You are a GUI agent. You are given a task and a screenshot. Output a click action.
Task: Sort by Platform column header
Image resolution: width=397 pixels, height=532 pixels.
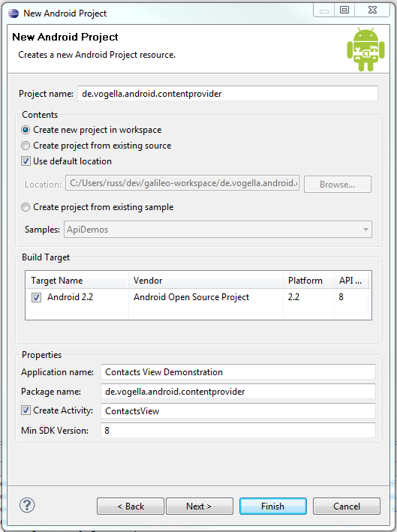[308, 280]
